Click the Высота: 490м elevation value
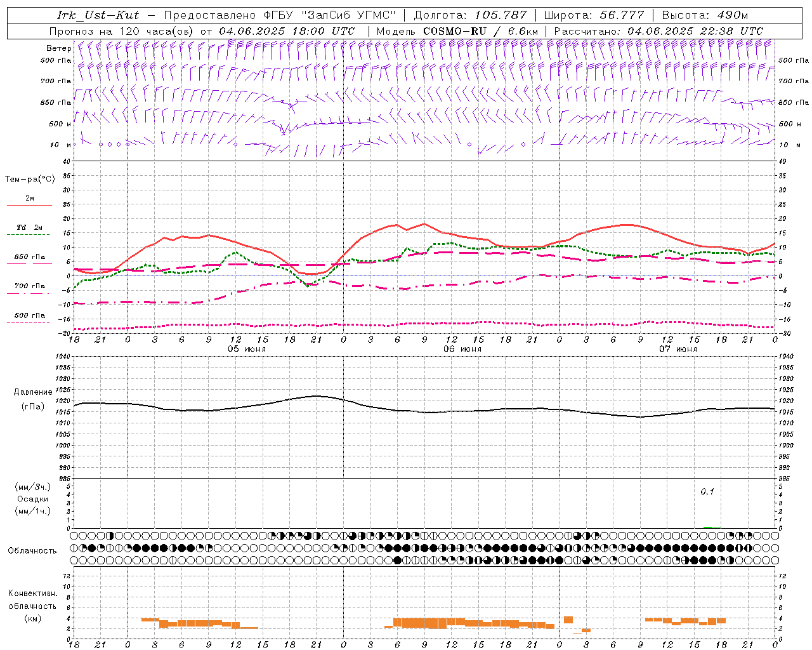 click(705, 15)
